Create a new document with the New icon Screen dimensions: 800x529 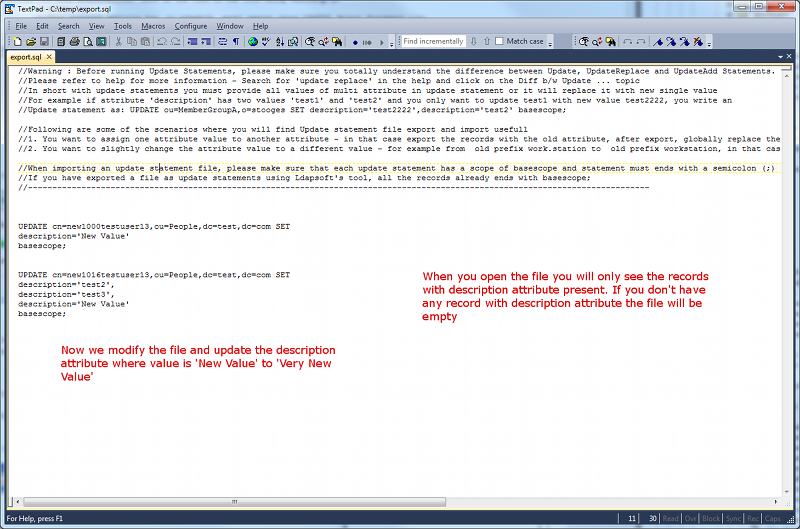pyautogui.click(x=17, y=42)
